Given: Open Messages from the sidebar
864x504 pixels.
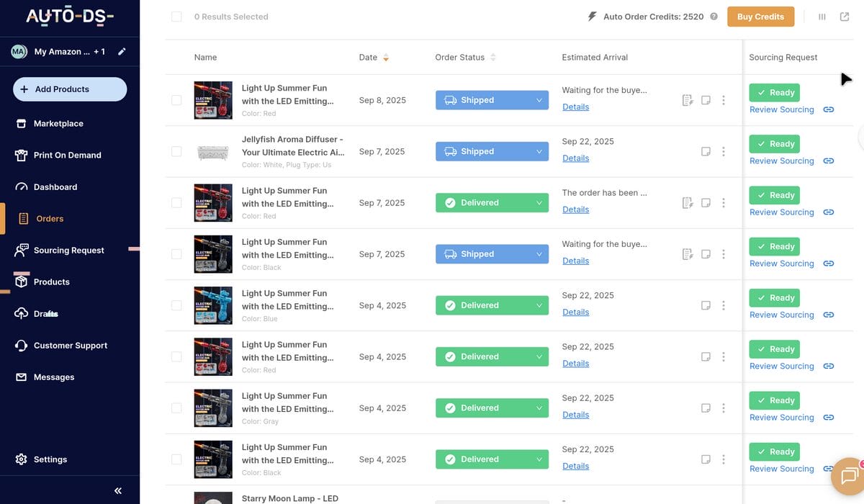Looking at the screenshot, I should 22,377.
